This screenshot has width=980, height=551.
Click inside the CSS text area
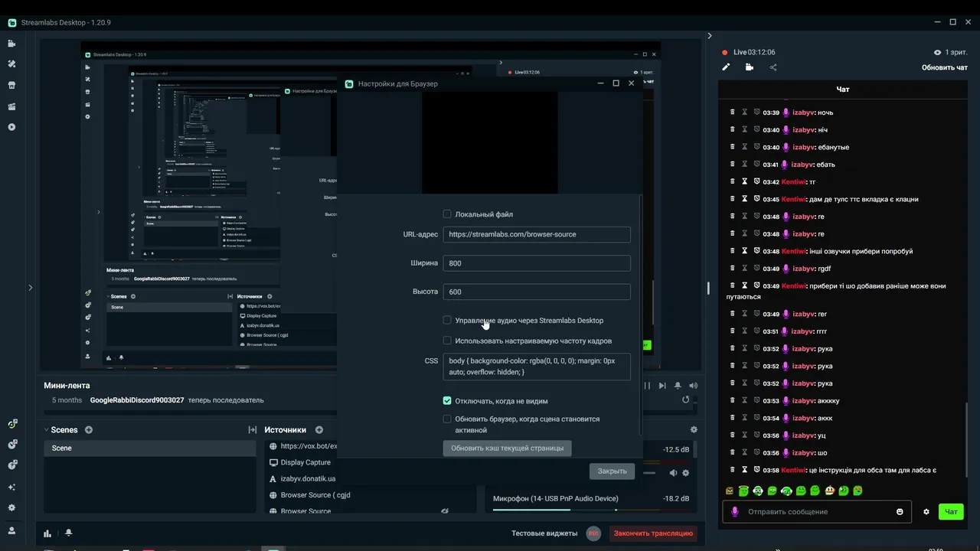pyautogui.click(x=536, y=367)
